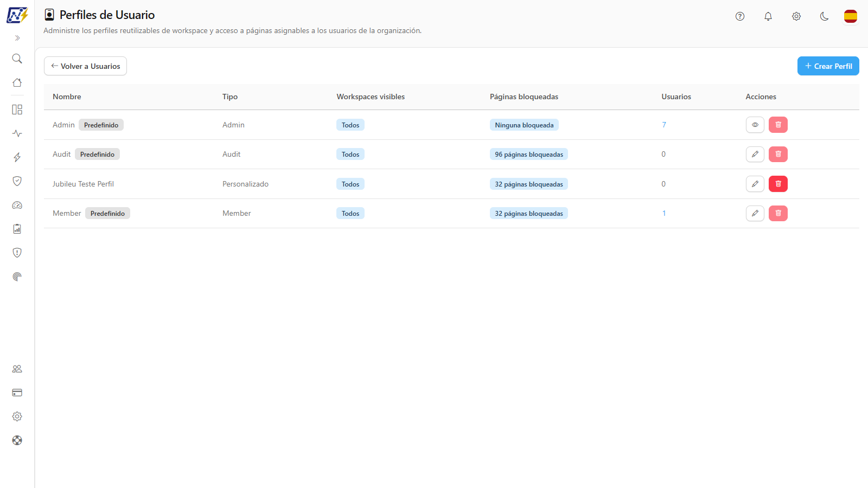
Task: Click Volver a Usuarios button
Action: (85, 66)
